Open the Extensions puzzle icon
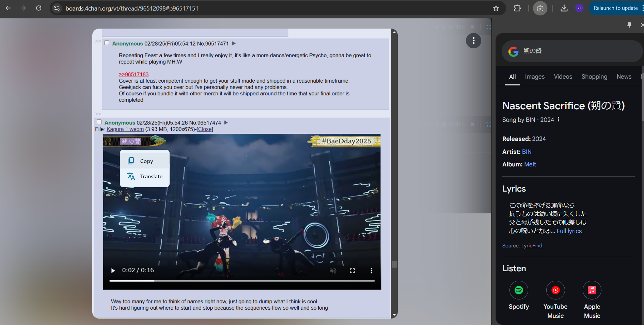The height and width of the screenshot is (325, 644). tap(517, 8)
